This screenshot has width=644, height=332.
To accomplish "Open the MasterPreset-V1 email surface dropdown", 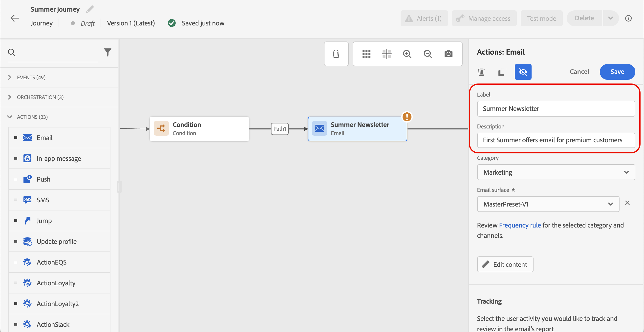I will point(548,204).
